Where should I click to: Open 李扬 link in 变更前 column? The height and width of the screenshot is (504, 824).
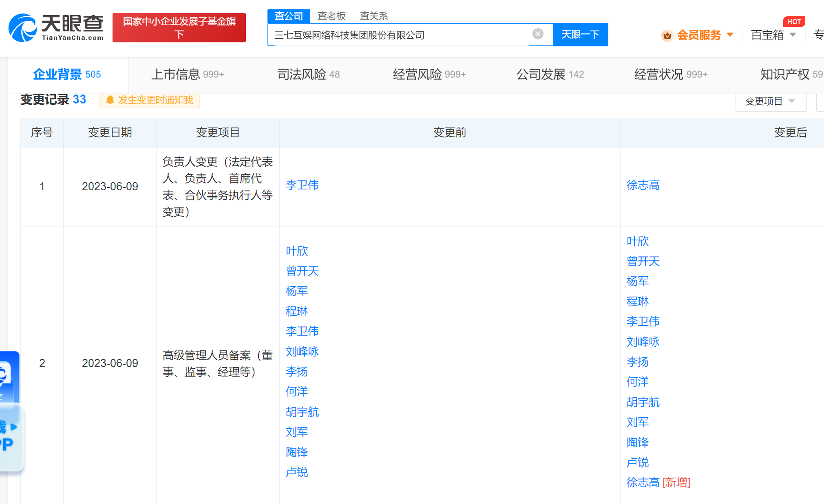pos(297,372)
